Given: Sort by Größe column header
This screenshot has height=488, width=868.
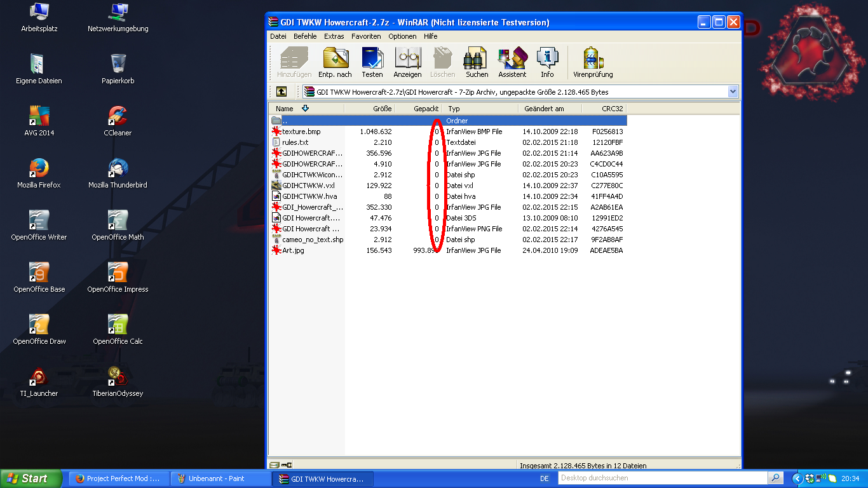Looking at the screenshot, I should tap(370, 109).
